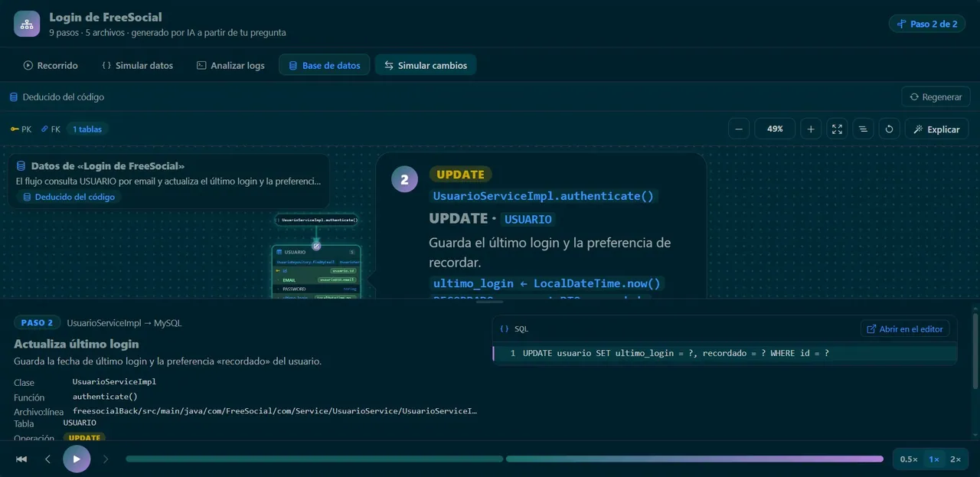Screen dimensions: 980x477
Task: Click the PASO 2 badge in details panel
Action: point(37,322)
